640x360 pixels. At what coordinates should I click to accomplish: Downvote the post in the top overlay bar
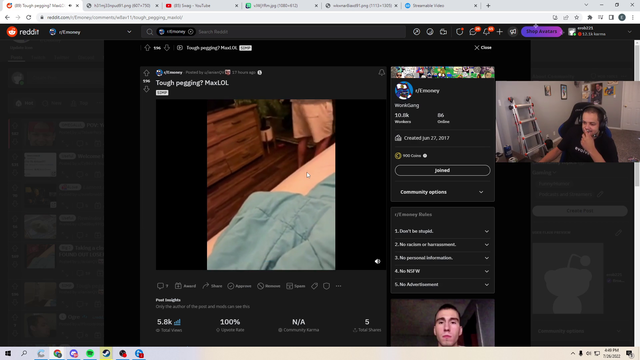tap(167, 48)
